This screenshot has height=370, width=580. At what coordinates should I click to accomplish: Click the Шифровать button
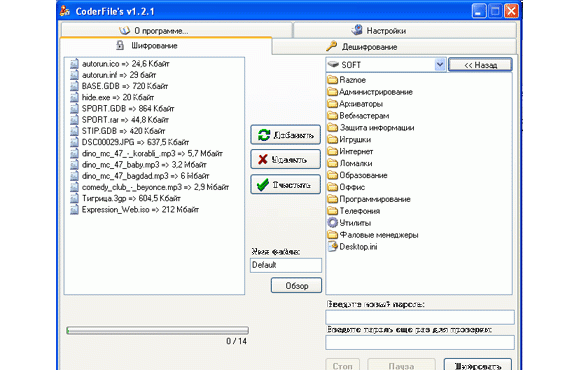point(478,365)
